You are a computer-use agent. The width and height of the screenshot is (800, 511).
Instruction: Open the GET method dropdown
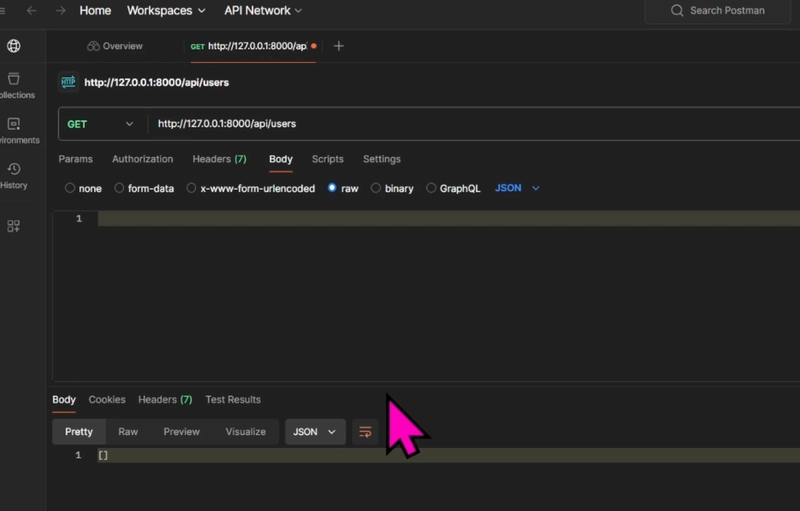[100, 124]
